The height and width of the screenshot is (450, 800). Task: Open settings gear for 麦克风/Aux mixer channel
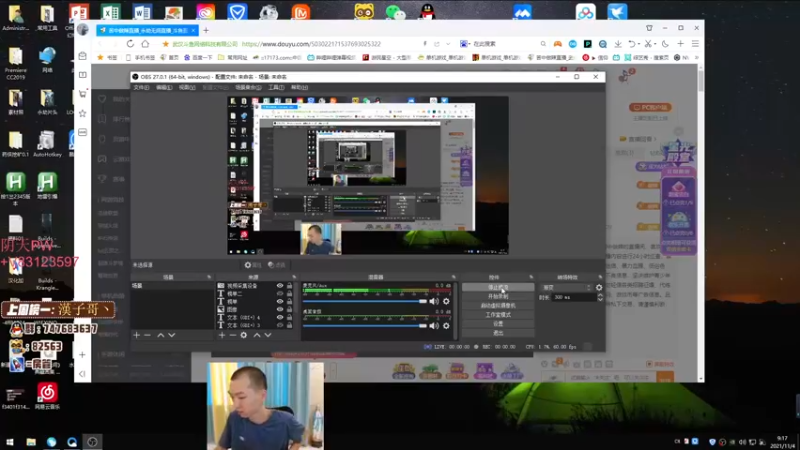tap(446, 302)
